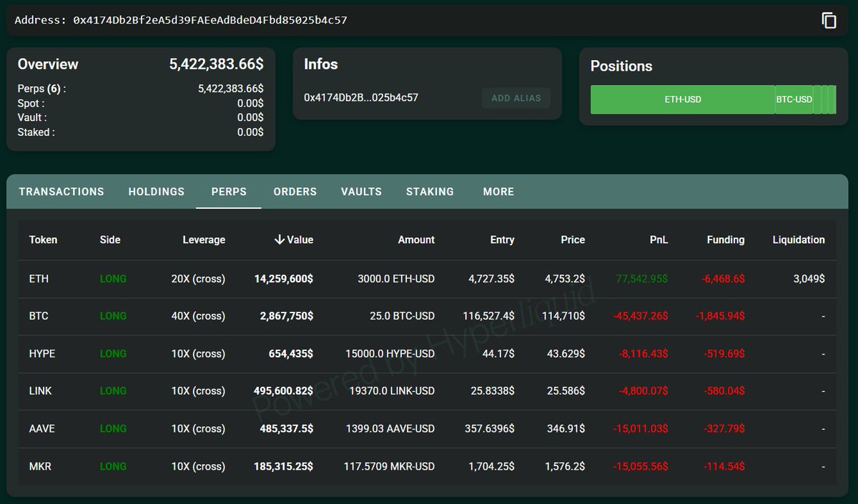Image resolution: width=858 pixels, height=504 pixels.
Task: Click the Funding column header
Action: [x=726, y=239]
